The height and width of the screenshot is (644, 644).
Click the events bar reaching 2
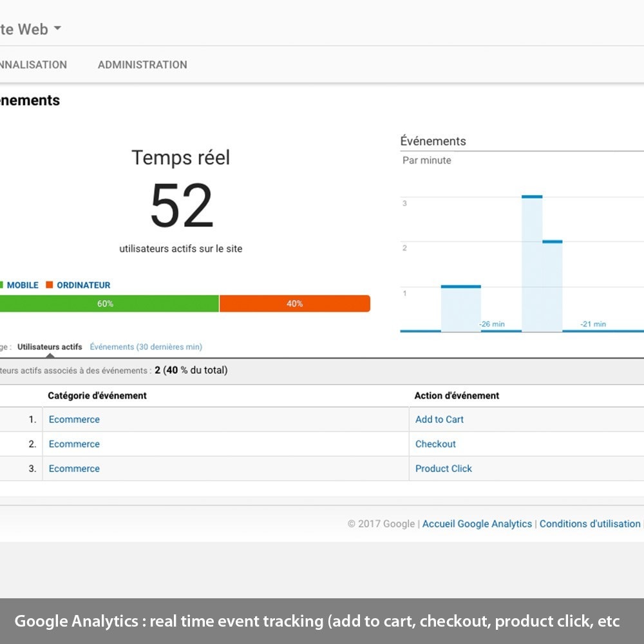[553, 286]
